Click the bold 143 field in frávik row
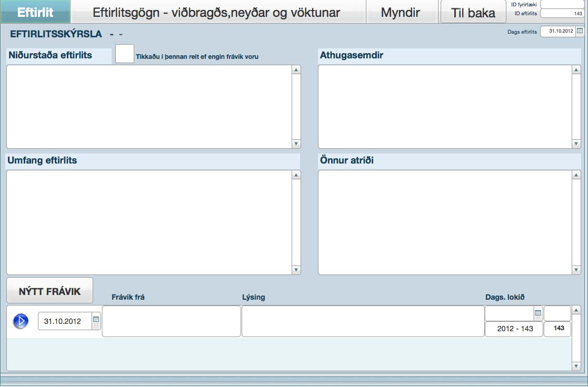 click(557, 329)
